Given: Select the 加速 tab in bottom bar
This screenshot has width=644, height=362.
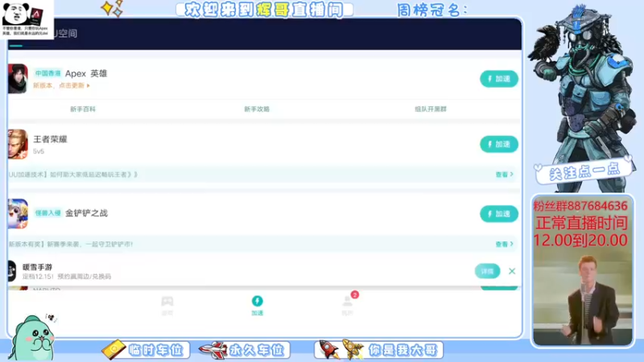Looking at the screenshot, I should 257,306.
